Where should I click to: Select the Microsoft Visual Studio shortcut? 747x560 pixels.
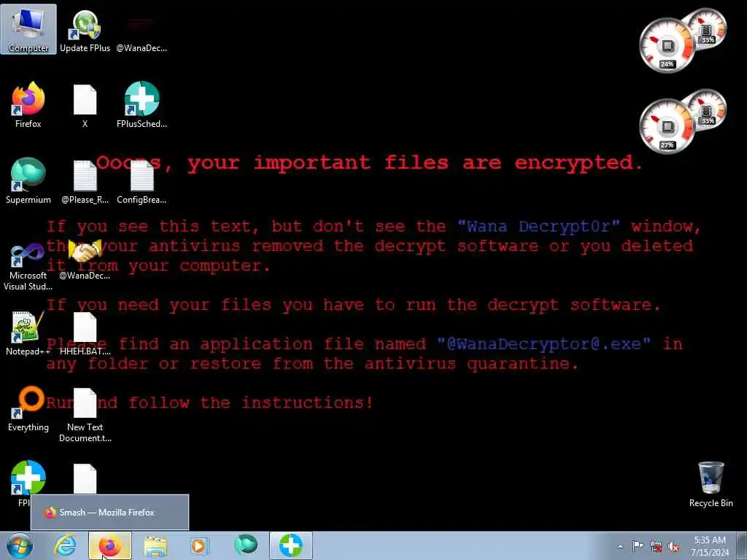pyautogui.click(x=28, y=266)
